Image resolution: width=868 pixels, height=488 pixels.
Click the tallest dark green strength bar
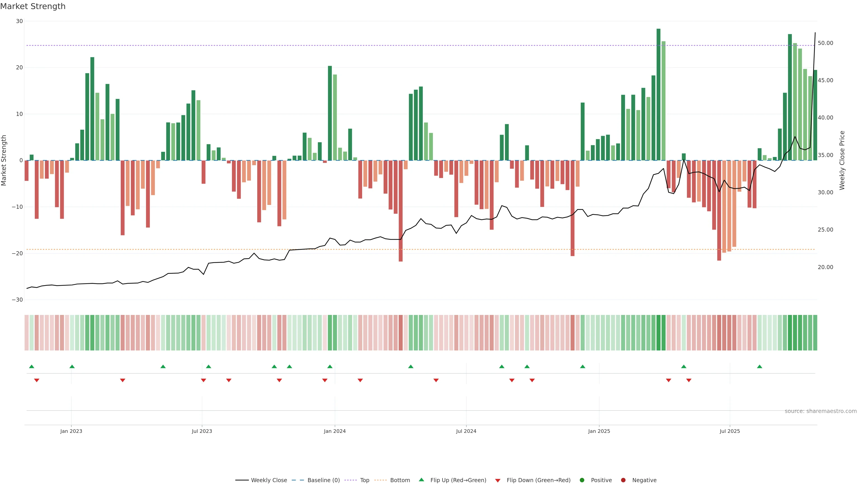tap(658, 94)
